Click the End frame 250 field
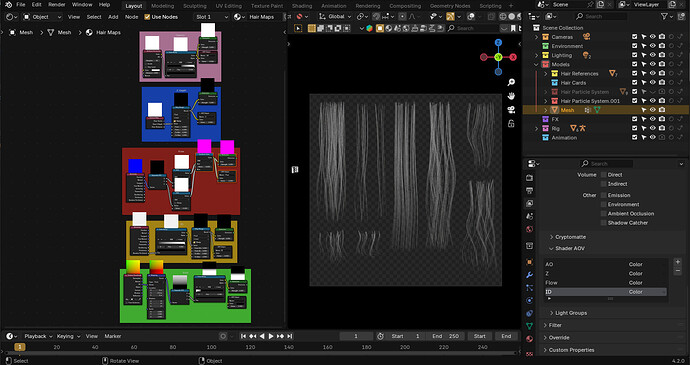This screenshot has height=365, width=690. pos(446,336)
